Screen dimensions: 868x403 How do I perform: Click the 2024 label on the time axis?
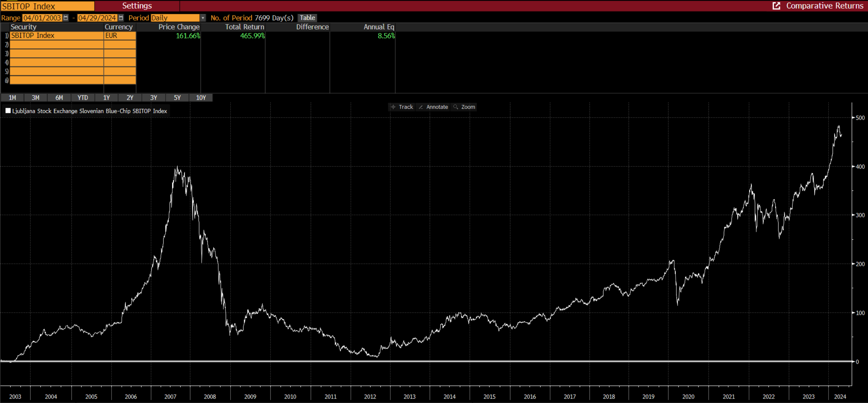(840, 397)
